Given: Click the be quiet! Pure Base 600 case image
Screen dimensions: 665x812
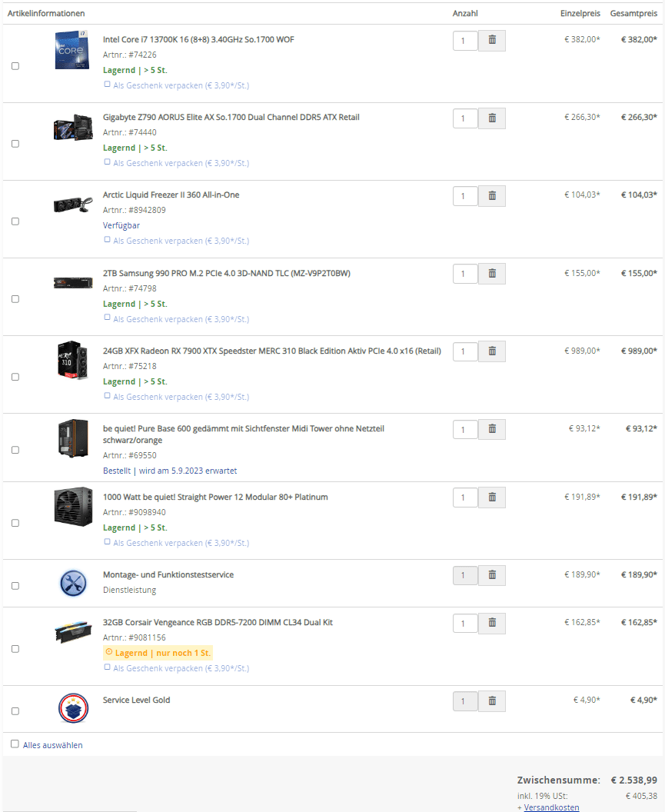Looking at the screenshot, I should (73, 438).
